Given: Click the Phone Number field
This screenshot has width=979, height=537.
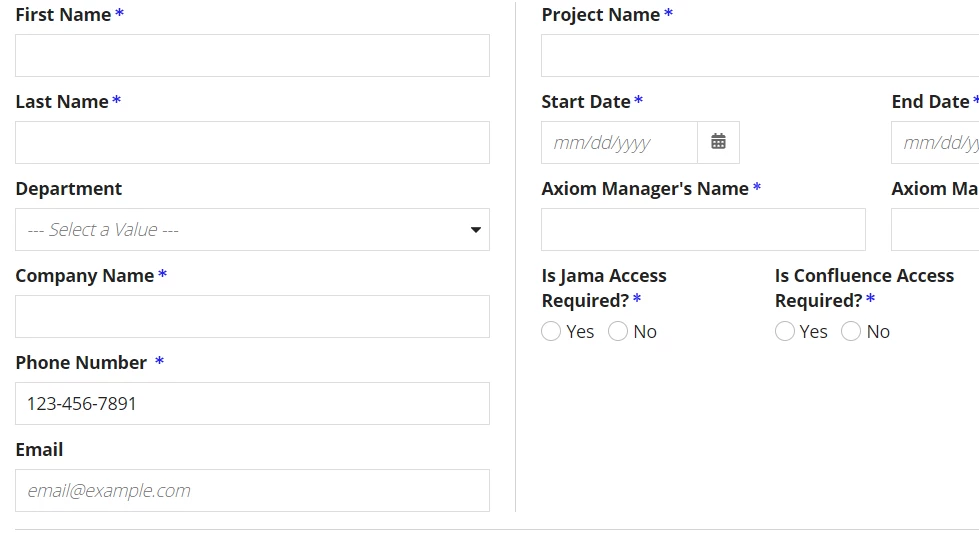Looking at the screenshot, I should (252, 403).
